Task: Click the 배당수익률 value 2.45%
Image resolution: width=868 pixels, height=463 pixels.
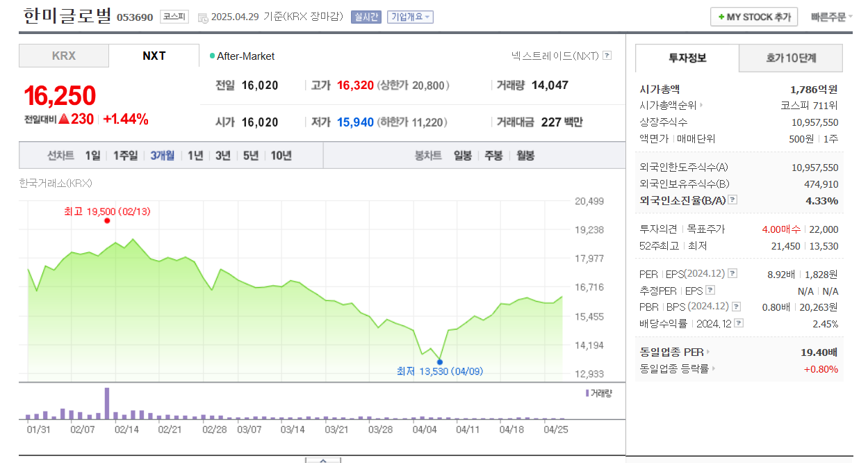Action: point(826,324)
